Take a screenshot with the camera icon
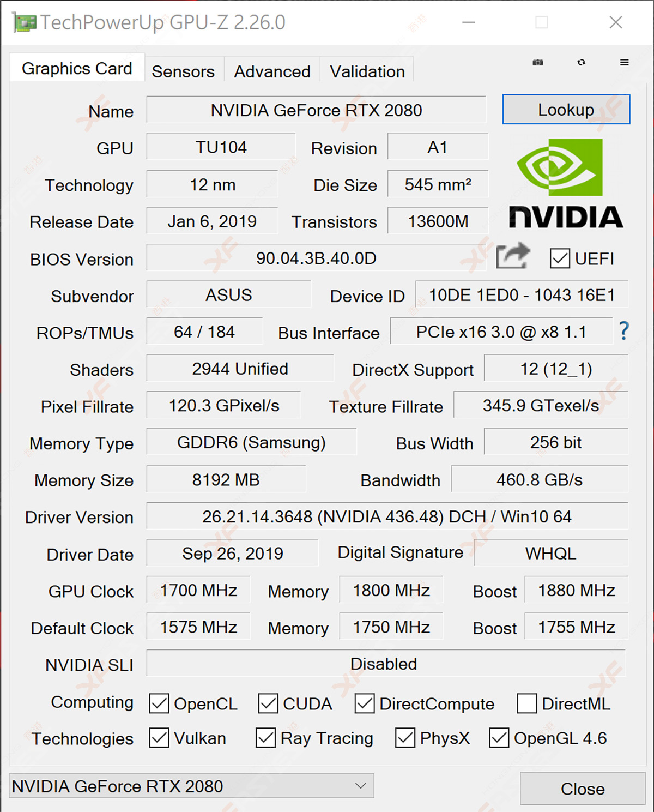The height and width of the screenshot is (812, 654). pos(538,63)
